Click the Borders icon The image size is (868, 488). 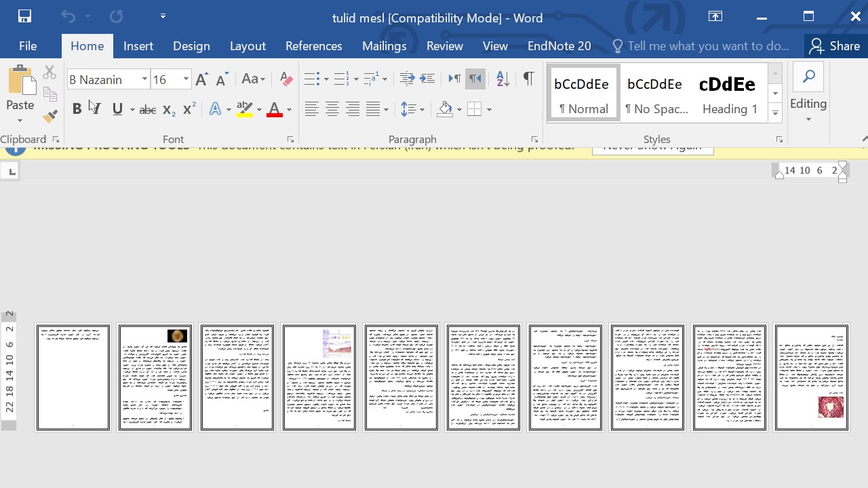475,109
